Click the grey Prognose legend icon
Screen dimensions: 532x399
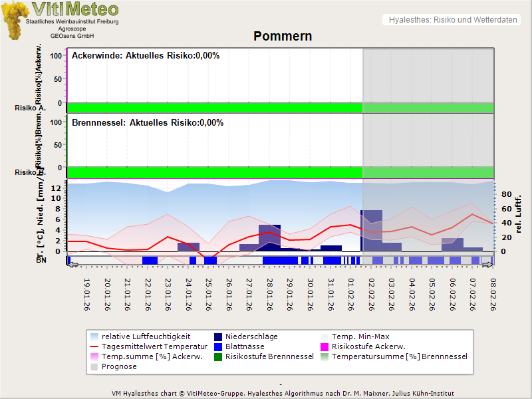94,366
